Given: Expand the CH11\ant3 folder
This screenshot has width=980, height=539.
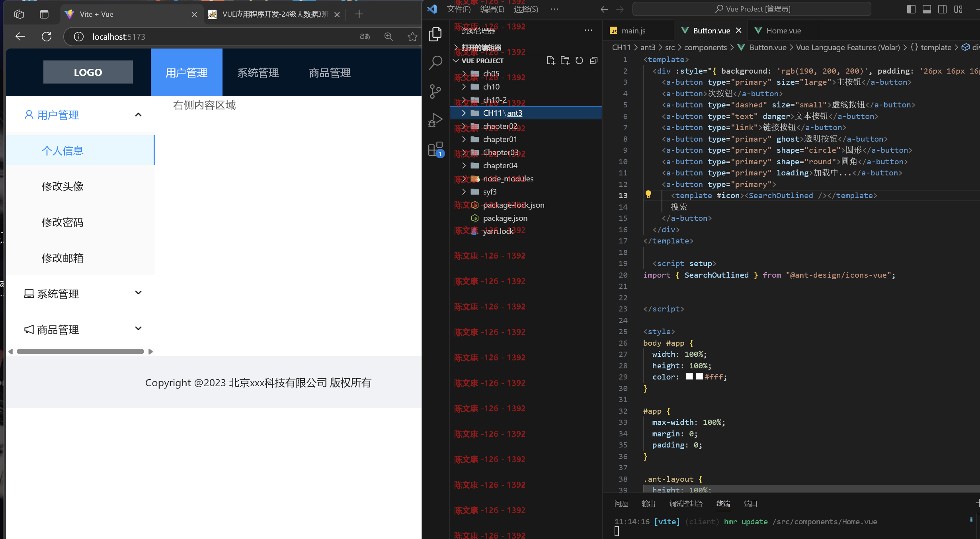Looking at the screenshot, I should click(x=464, y=113).
